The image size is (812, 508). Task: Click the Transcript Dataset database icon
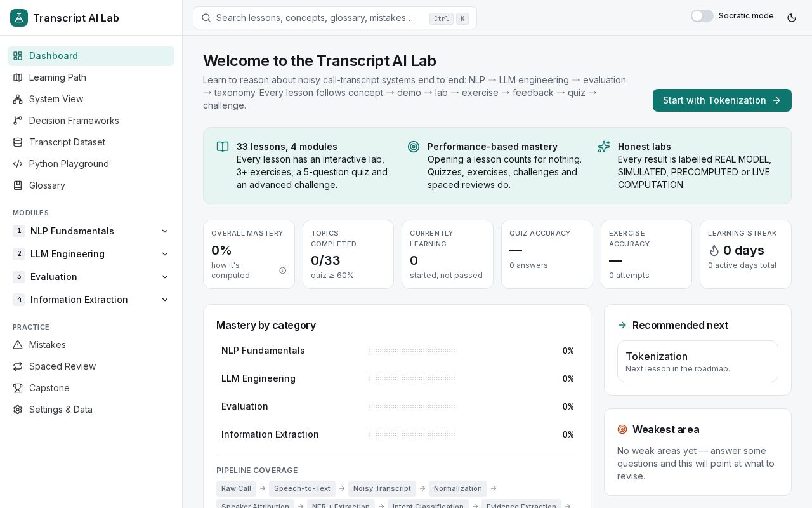pyautogui.click(x=18, y=142)
